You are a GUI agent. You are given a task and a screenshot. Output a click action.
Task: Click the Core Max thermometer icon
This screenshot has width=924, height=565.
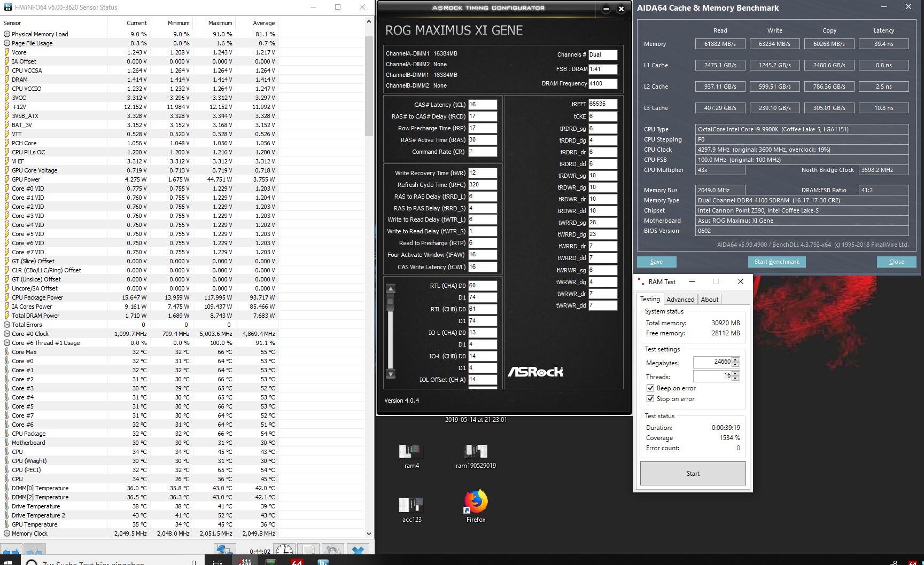coord(7,352)
